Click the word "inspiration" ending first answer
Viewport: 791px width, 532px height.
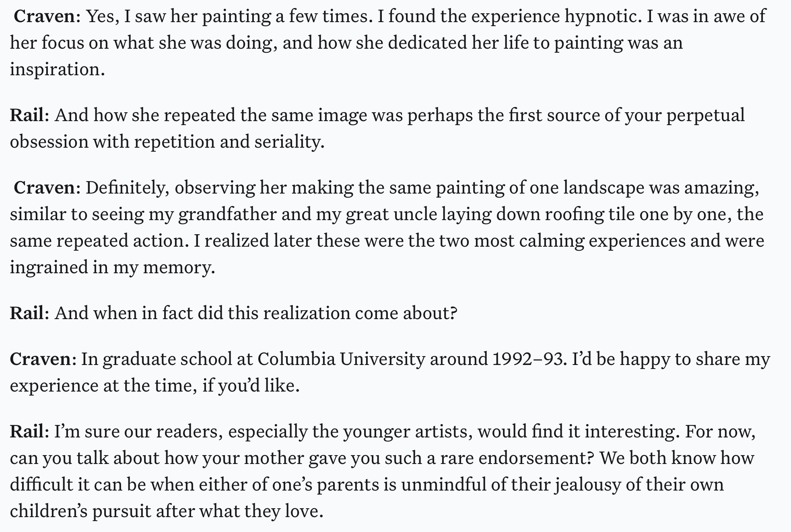pyautogui.click(x=56, y=69)
